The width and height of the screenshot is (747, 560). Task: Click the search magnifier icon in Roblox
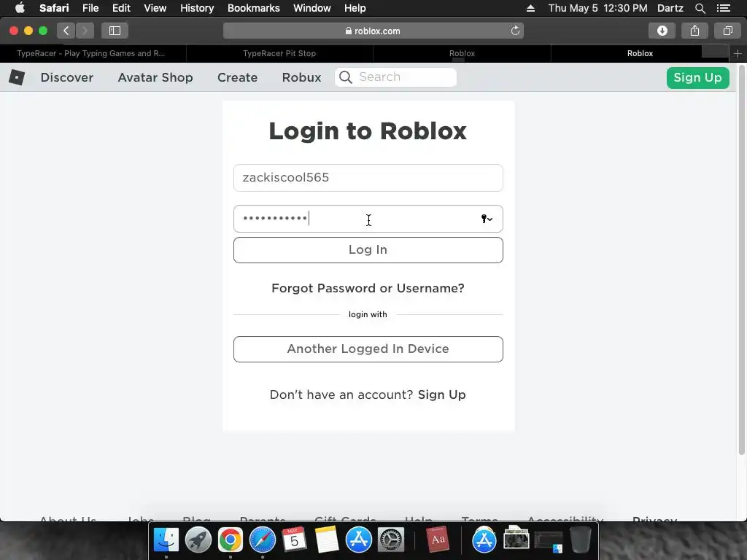pos(346,77)
